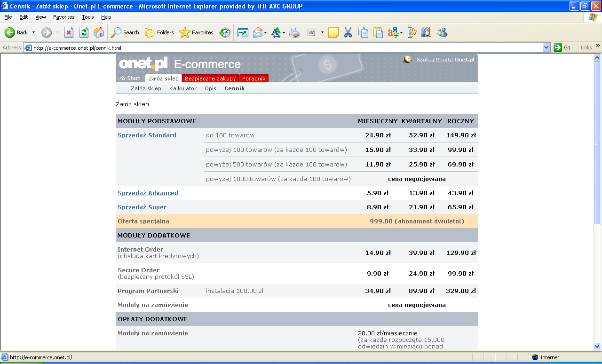Viewport: 602px width, 364px height.
Task: Open the Cennik submenu link
Action: click(235, 88)
